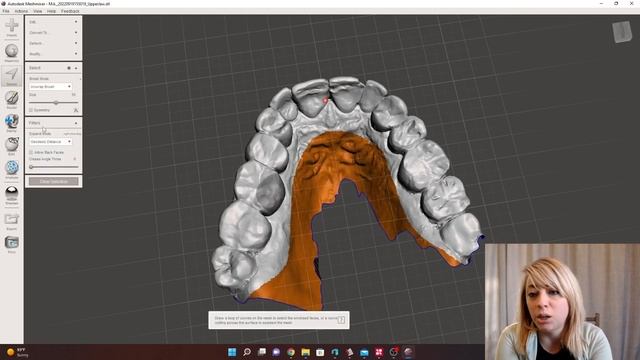Expand the Deform submenu
The width and height of the screenshot is (640, 360).
click(x=76, y=43)
